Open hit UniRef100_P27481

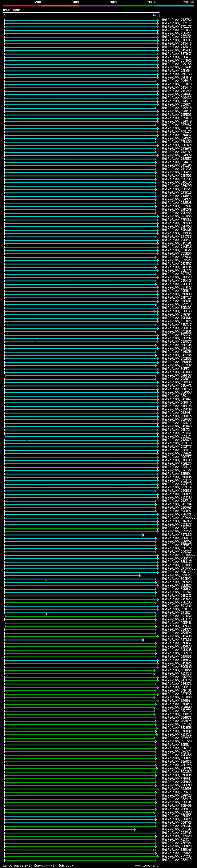pyautogui.click(x=176, y=67)
